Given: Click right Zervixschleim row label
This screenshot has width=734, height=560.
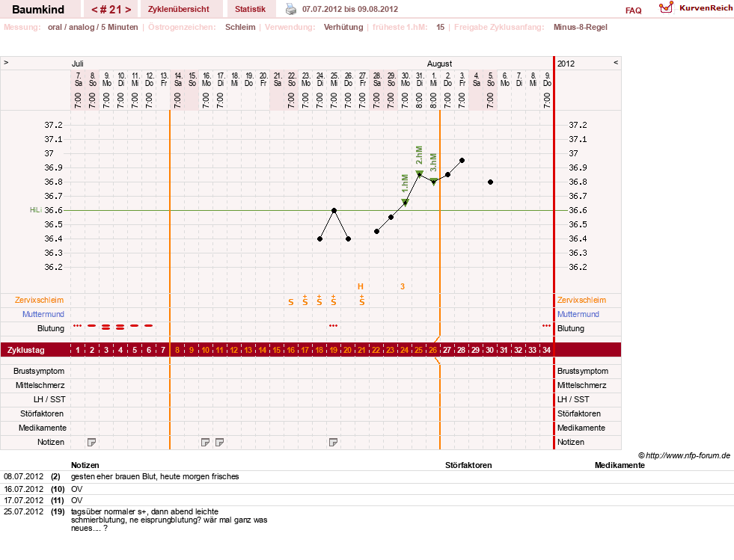Looking at the screenshot, I should tap(581, 300).
